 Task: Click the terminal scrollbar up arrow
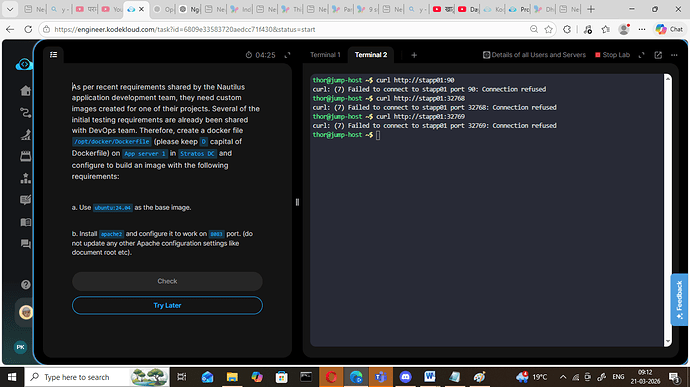click(668, 78)
